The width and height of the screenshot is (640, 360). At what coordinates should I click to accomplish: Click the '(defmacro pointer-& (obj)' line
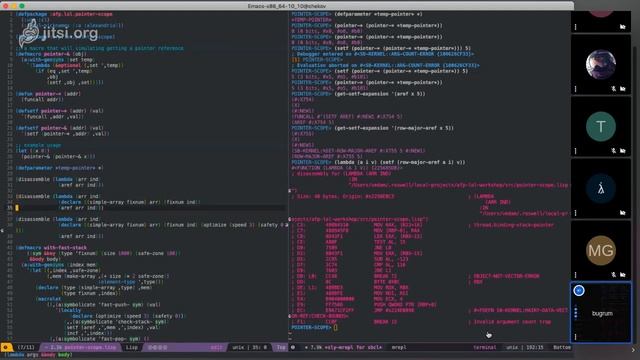click(51, 54)
